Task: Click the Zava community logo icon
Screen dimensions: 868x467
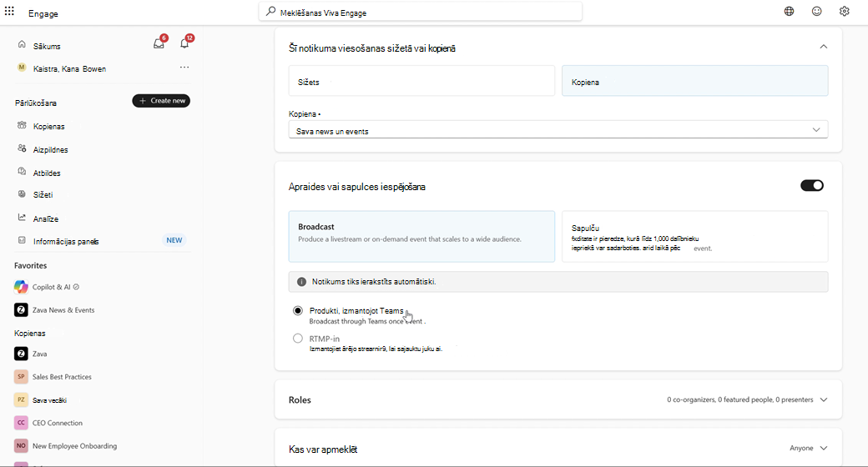Action: (21, 354)
